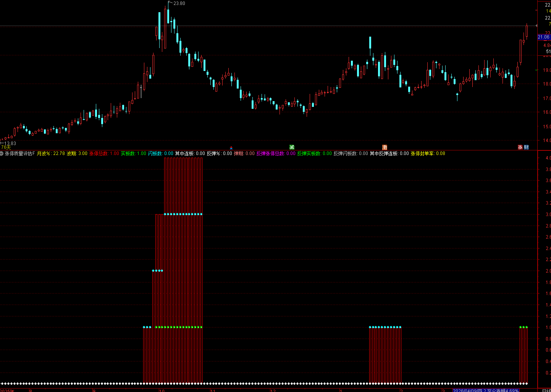The height and width of the screenshot is (392, 551).
Task: Click the 日线 period label at bottom right
Action: [x=546, y=390]
